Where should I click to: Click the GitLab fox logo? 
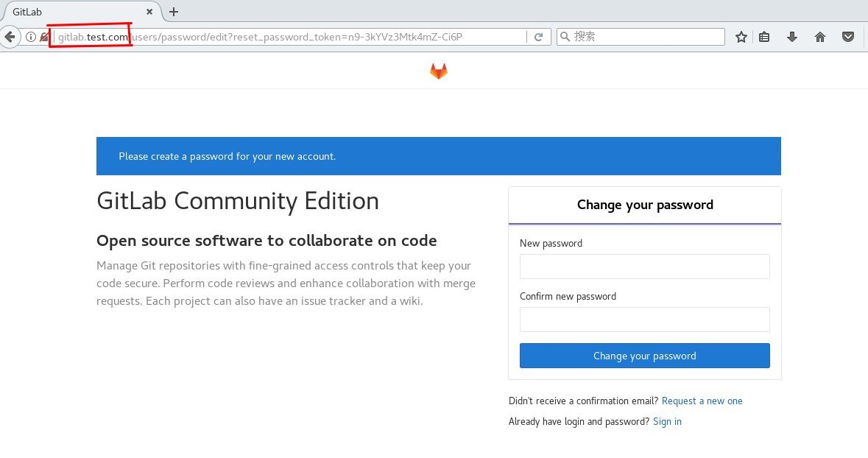438,71
